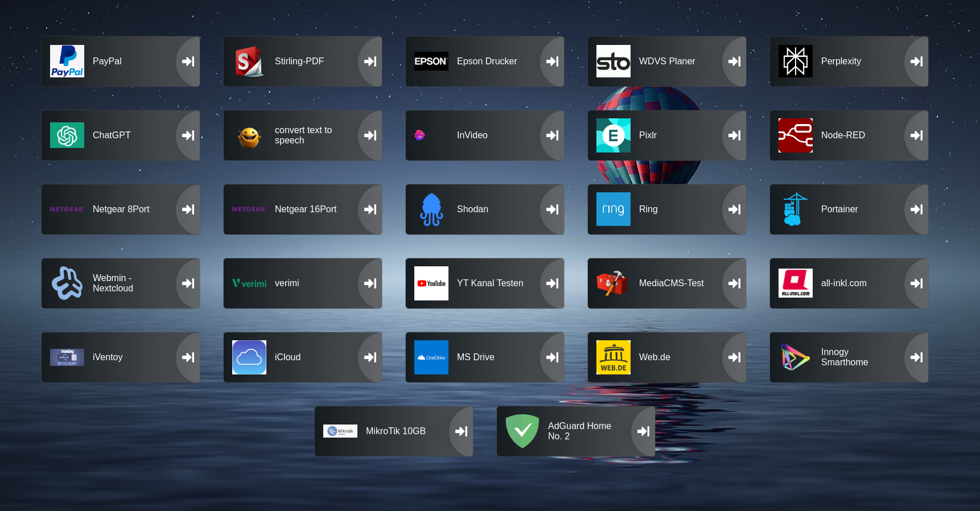980x511 pixels.
Task: Select the "iVentoy" label text
Action: 108,357
